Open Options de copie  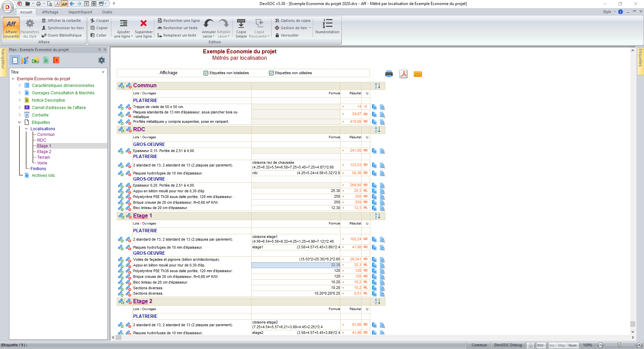[292, 20]
